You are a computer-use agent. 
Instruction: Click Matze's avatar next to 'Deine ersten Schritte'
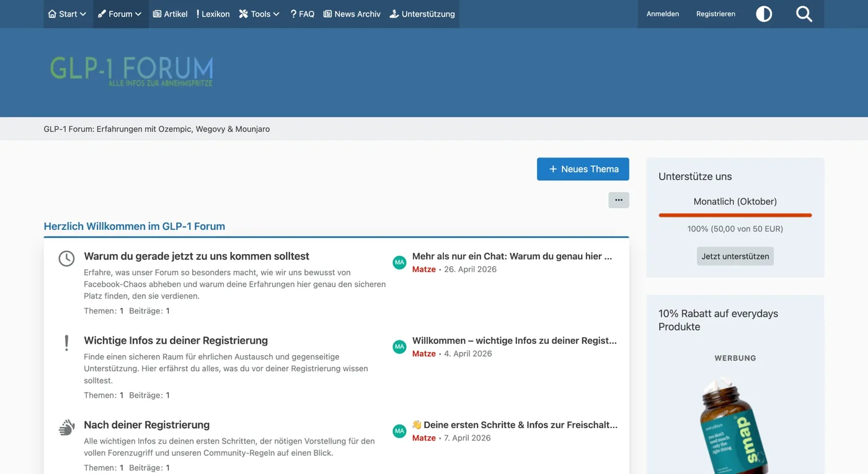click(x=399, y=431)
